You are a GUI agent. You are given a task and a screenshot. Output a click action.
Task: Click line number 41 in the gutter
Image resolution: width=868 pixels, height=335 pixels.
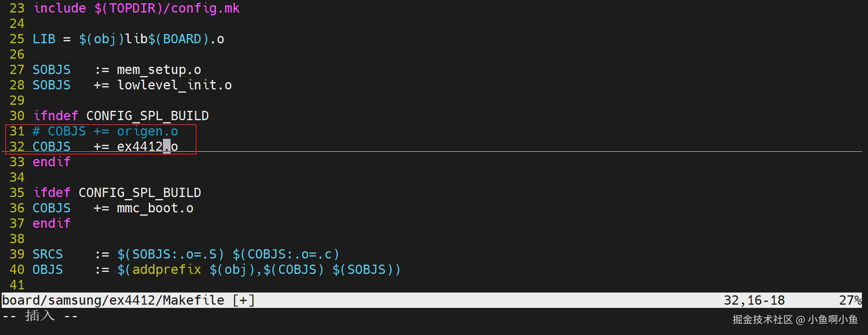[x=17, y=285]
